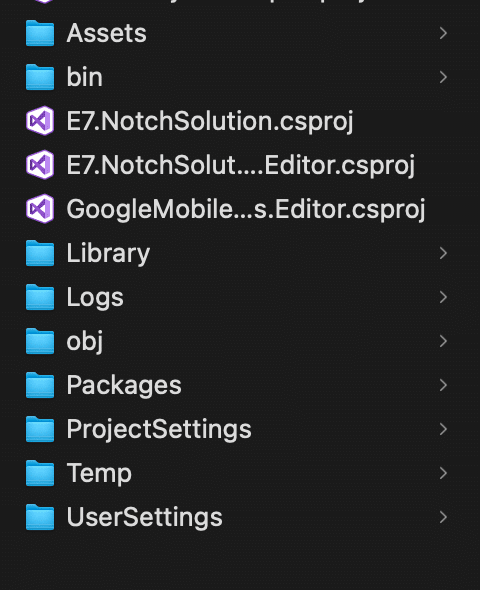Viewport: 480px width, 590px height.
Task: Select the E7.NotchSolution.csproj file name
Action: pos(210,122)
